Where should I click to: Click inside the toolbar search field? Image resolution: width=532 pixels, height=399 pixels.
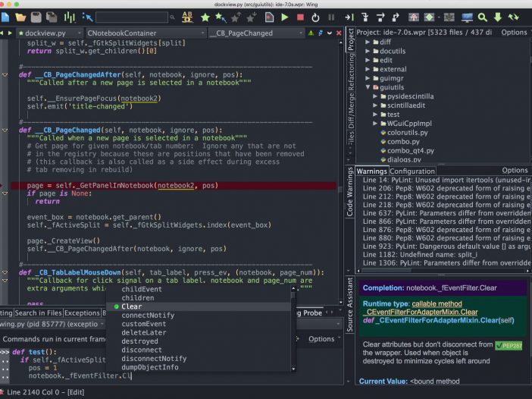click(132, 17)
